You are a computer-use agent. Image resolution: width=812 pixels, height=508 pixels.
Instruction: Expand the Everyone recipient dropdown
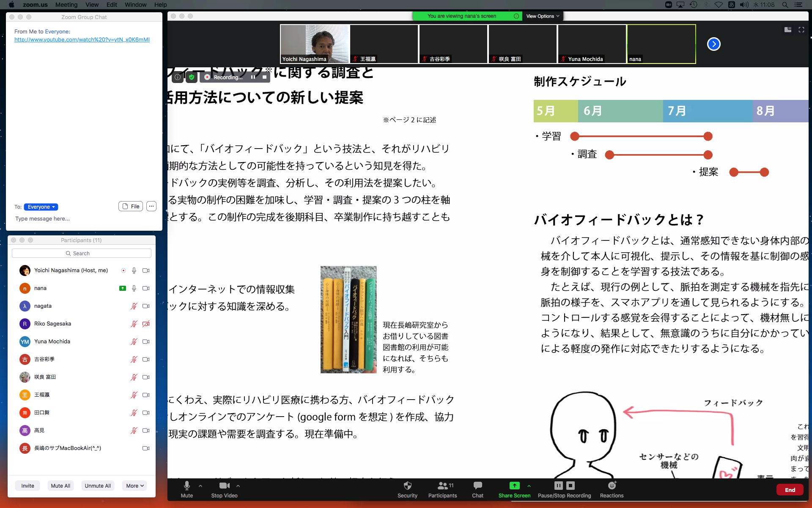[41, 207]
